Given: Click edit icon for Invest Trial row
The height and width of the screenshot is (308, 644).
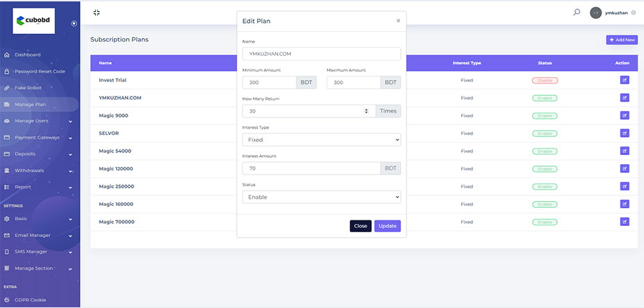Looking at the screenshot, I should (624, 81).
